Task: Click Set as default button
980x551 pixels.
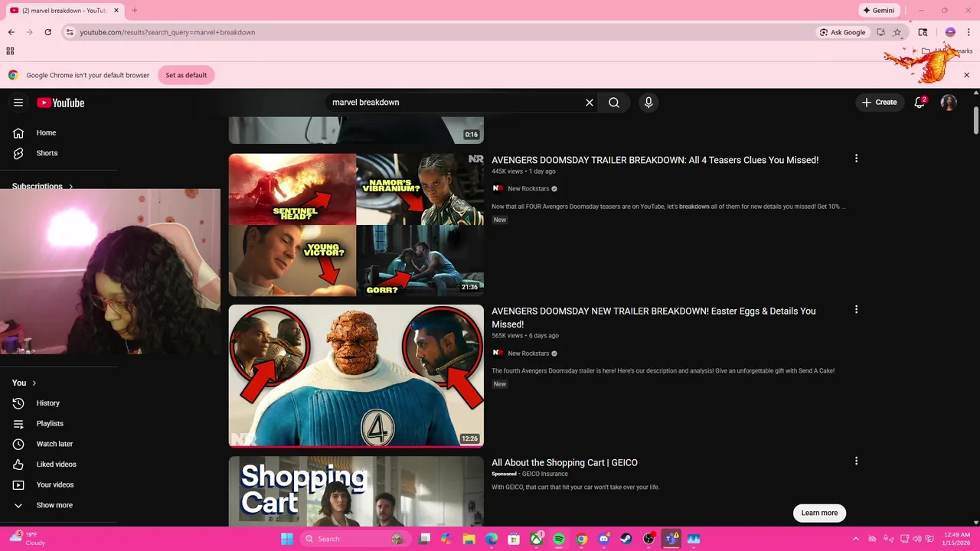Action: pyautogui.click(x=186, y=75)
